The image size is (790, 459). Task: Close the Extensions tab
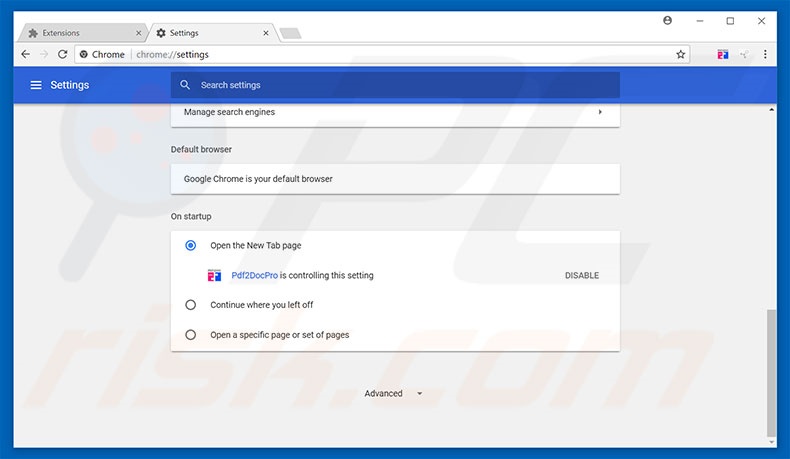[x=139, y=33]
